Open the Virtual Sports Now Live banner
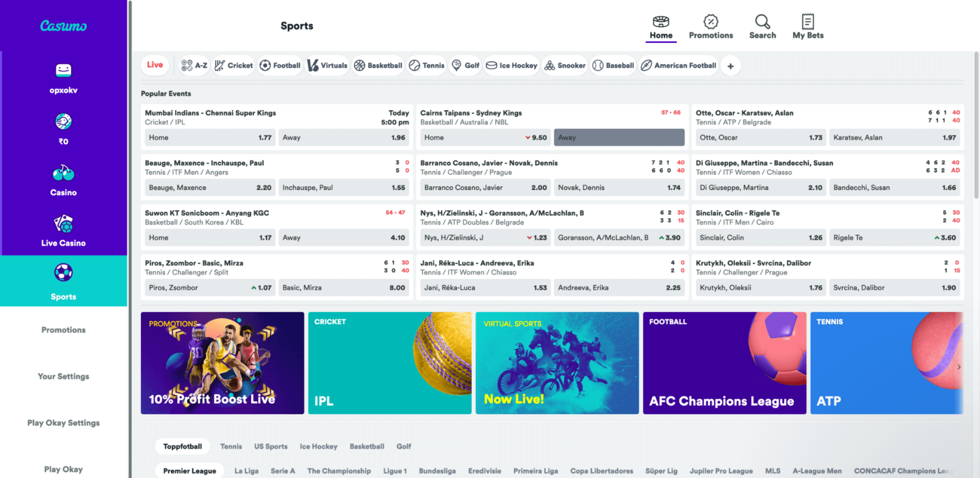 pos(557,363)
